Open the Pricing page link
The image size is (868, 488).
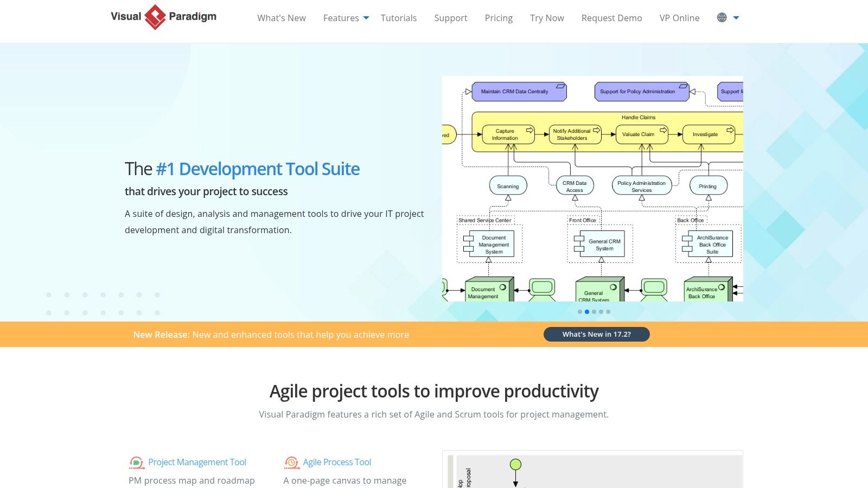(x=499, y=18)
